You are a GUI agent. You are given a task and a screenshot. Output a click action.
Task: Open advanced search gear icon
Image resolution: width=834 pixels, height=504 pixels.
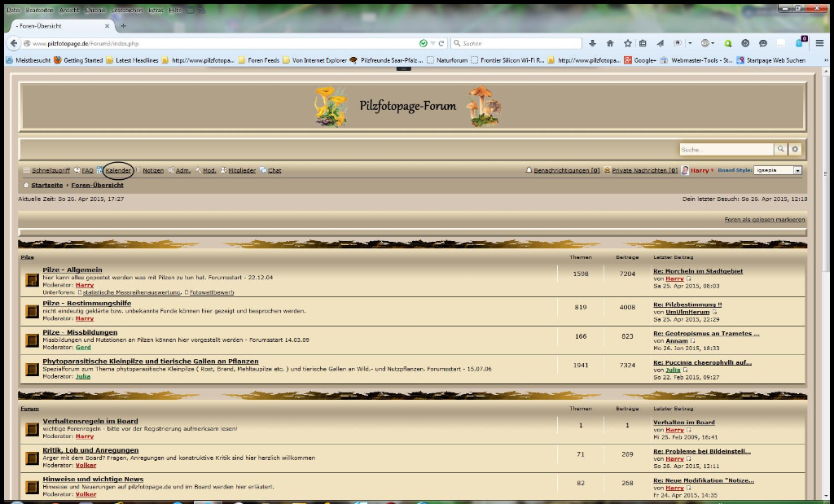pyautogui.click(x=795, y=150)
